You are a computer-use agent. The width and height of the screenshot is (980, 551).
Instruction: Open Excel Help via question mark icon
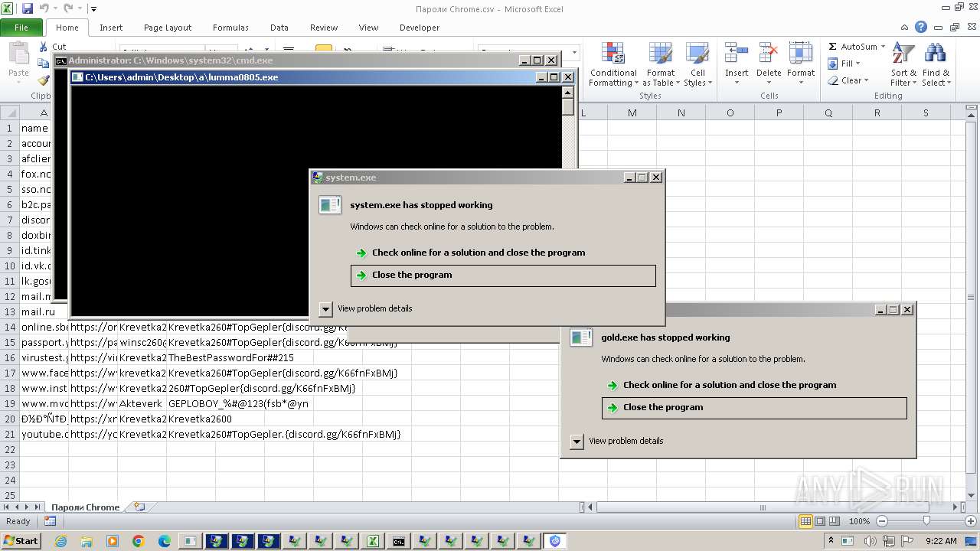[921, 27]
